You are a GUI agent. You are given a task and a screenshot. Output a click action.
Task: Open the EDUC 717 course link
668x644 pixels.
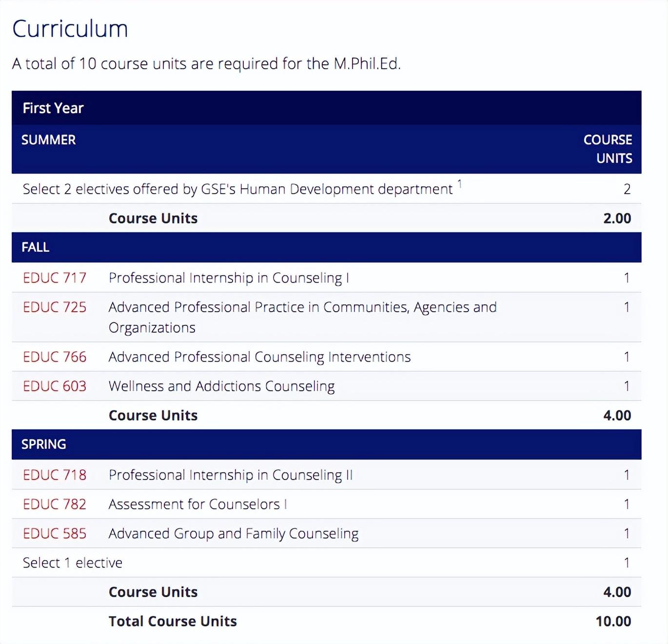(x=54, y=278)
